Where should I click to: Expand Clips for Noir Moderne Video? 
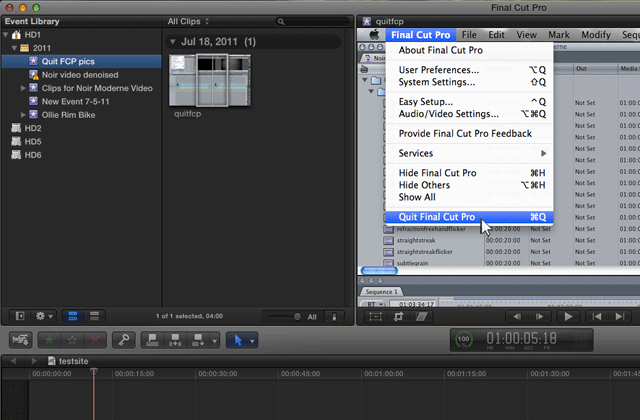click(x=23, y=88)
